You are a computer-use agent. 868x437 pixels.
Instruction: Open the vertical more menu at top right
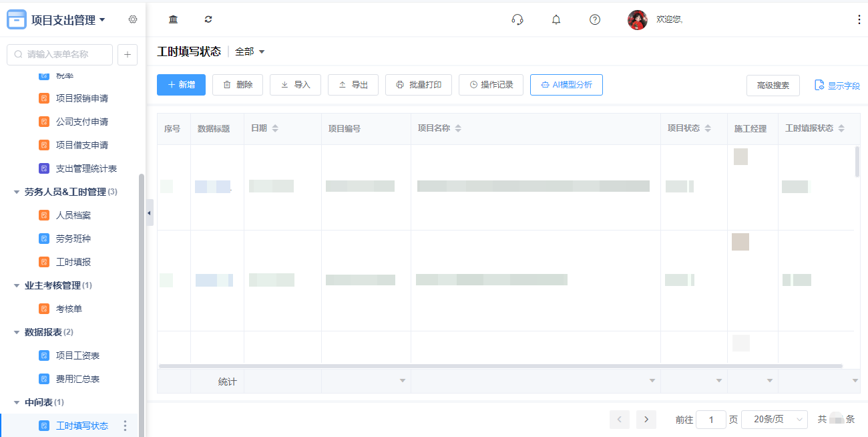coord(859,19)
